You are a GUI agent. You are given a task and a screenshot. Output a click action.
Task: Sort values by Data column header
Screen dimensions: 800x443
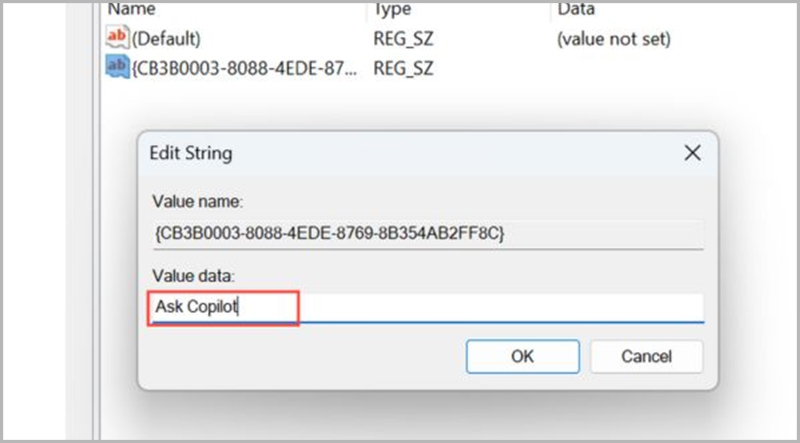click(576, 9)
